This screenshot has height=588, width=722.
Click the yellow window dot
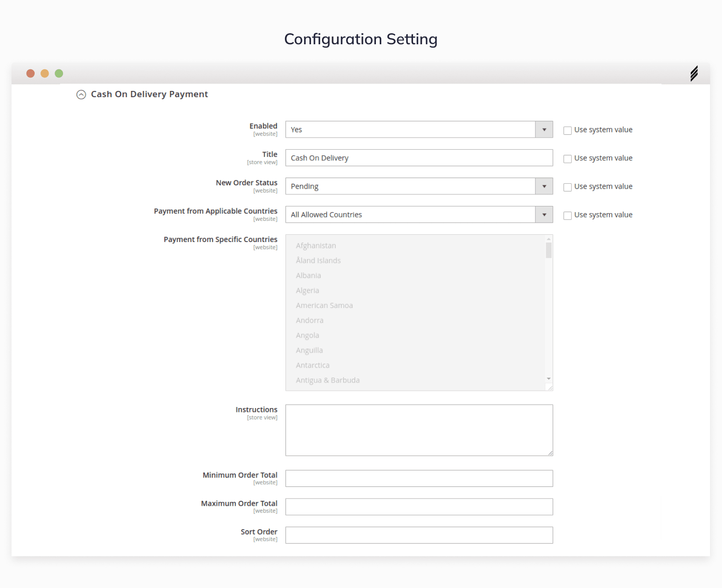(x=45, y=74)
